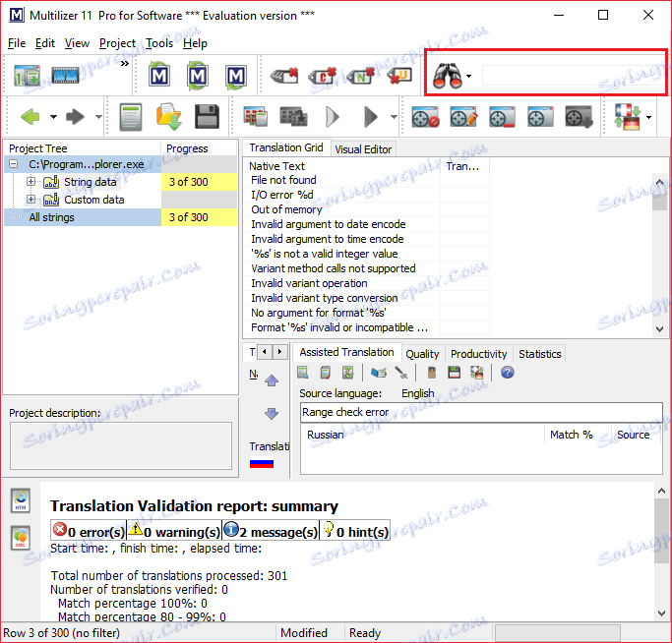Select the Assisted Translation tab
This screenshot has height=643, width=672.
(x=346, y=352)
